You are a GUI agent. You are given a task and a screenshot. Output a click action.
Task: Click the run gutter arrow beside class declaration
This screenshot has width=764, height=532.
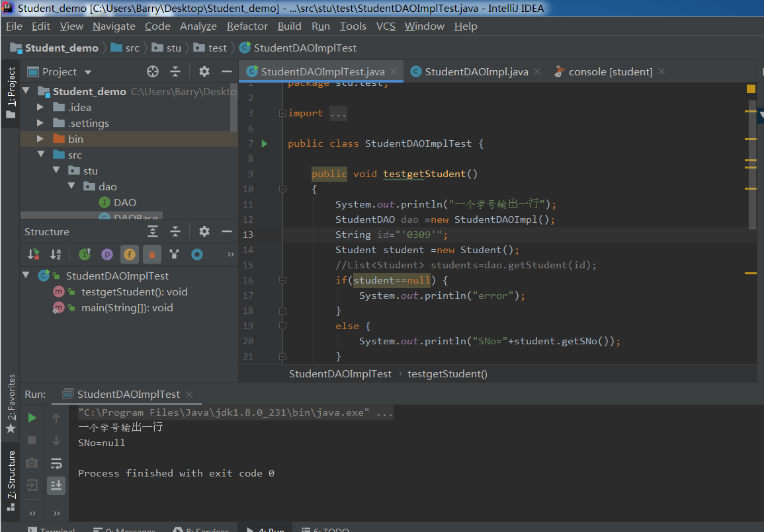click(x=265, y=143)
